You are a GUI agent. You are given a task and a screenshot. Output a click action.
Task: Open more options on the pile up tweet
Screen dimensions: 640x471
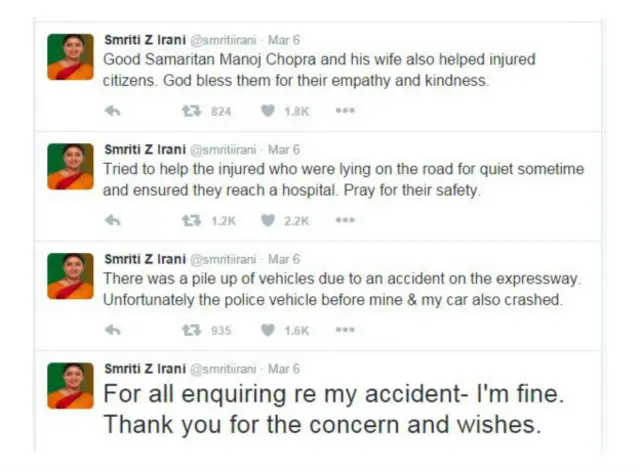pos(345,329)
